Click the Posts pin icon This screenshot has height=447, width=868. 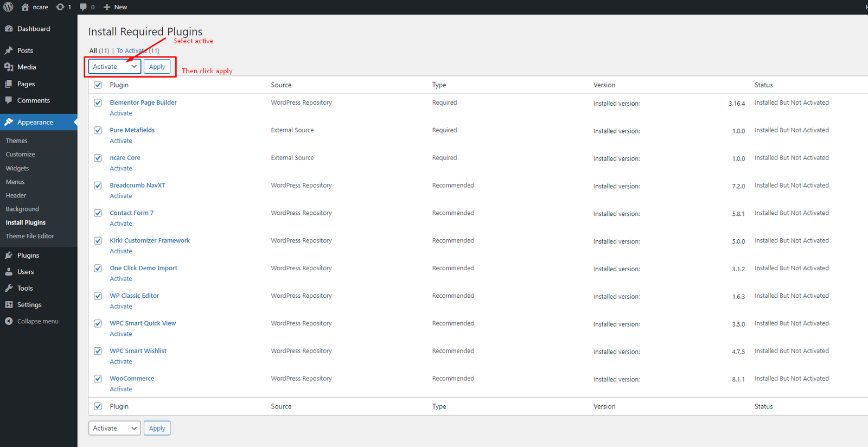pyautogui.click(x=9, y=50)
